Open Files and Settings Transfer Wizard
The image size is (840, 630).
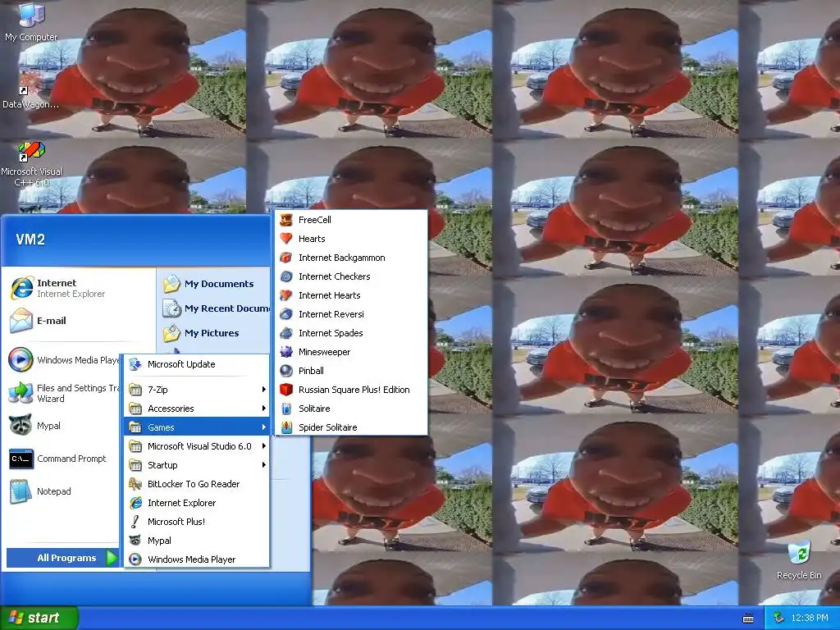point(63,393)
